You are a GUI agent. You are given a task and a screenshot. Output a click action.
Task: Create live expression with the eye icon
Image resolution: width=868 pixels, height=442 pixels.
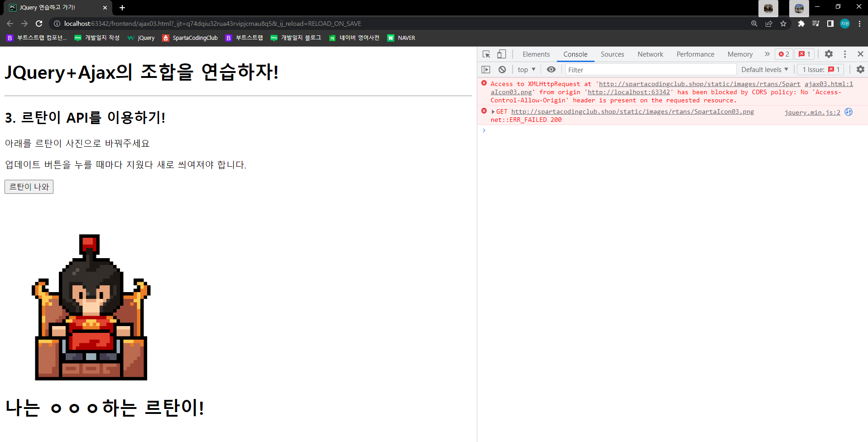[x=551, y=69]
